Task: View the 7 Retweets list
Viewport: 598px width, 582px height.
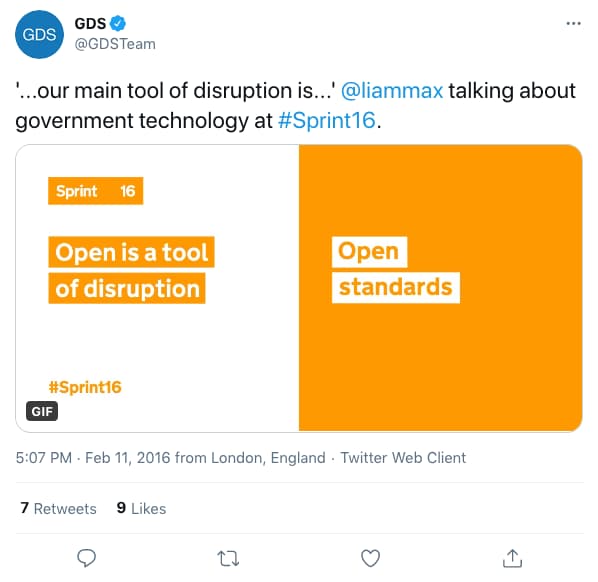Action: click(x=58, y=508)
